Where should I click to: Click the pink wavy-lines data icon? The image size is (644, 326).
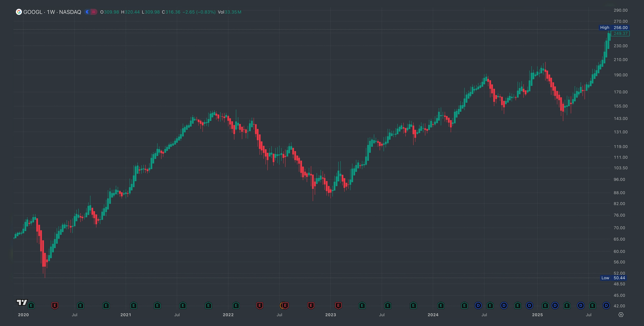click(x=93, y=12)
